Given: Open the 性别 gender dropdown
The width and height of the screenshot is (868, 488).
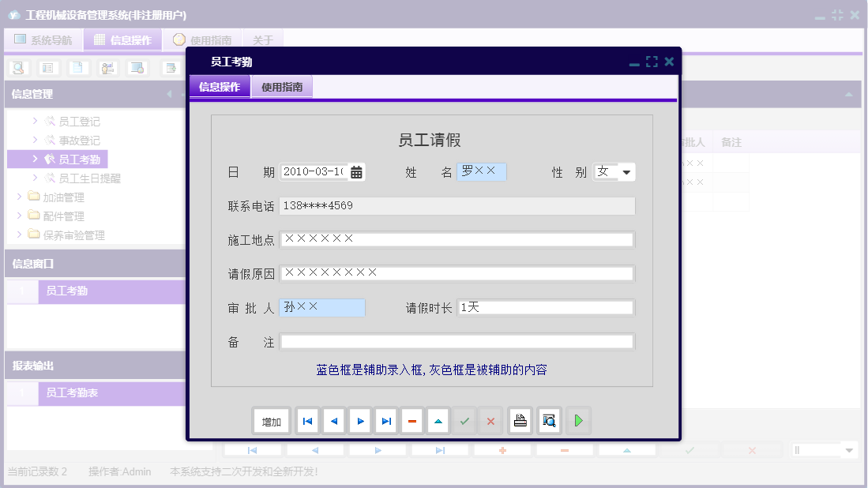Looking at the screenshot, I should [627, 171].
